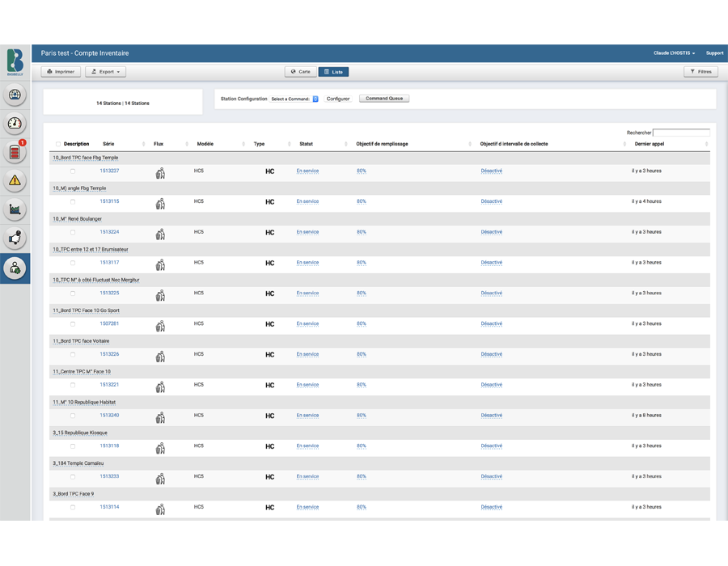Switch to the Carte view

[x=301, y=72]
